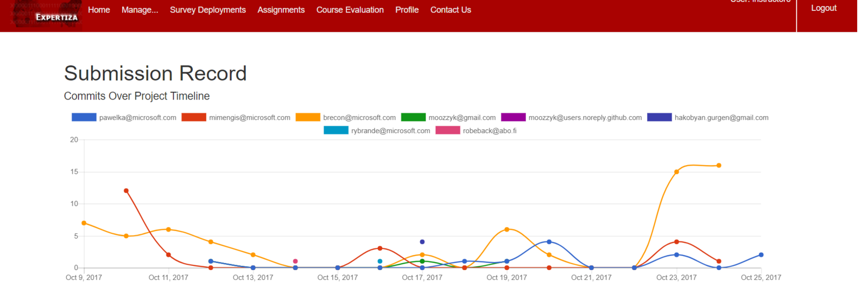Open the Home menu item
This screenshot has height=287, width=868.
pyautogui.click(x=99, y=10)
